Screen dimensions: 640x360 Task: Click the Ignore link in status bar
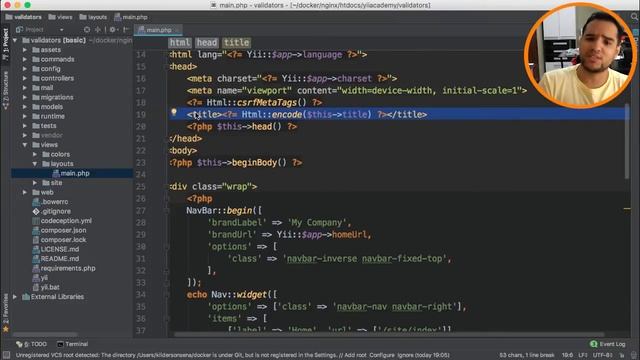pyautogui.click(x=405, y=355)
